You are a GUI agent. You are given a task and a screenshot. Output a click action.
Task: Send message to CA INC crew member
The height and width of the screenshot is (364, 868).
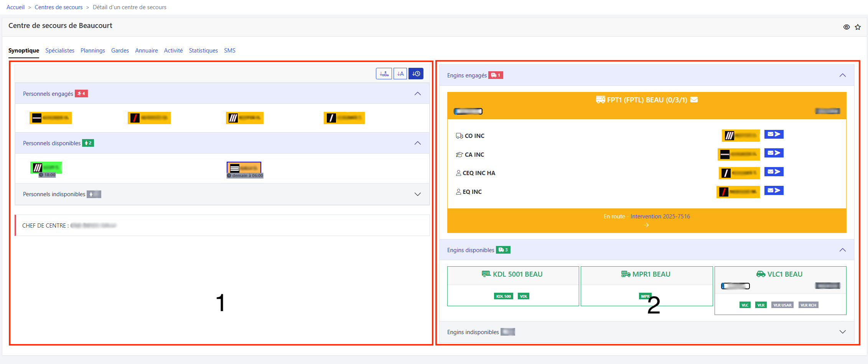774,153
